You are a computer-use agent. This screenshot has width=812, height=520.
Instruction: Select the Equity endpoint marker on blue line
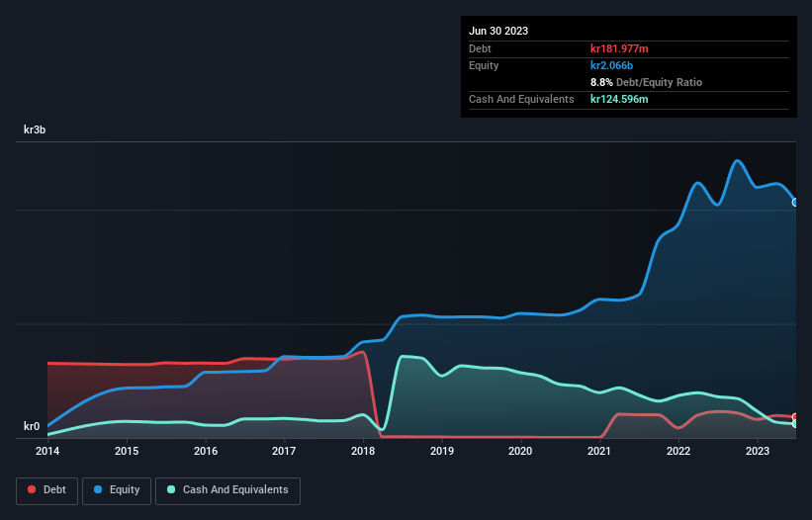click(795, 203)
